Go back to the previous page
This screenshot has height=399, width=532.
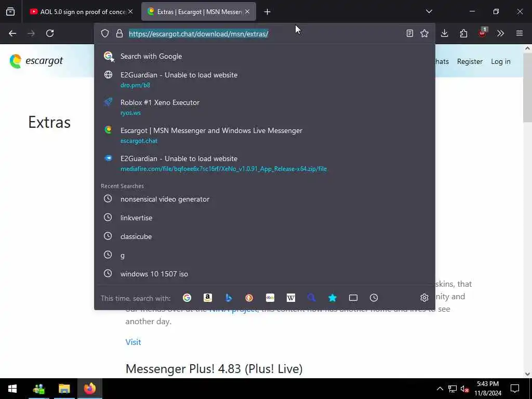pos(12,33)
